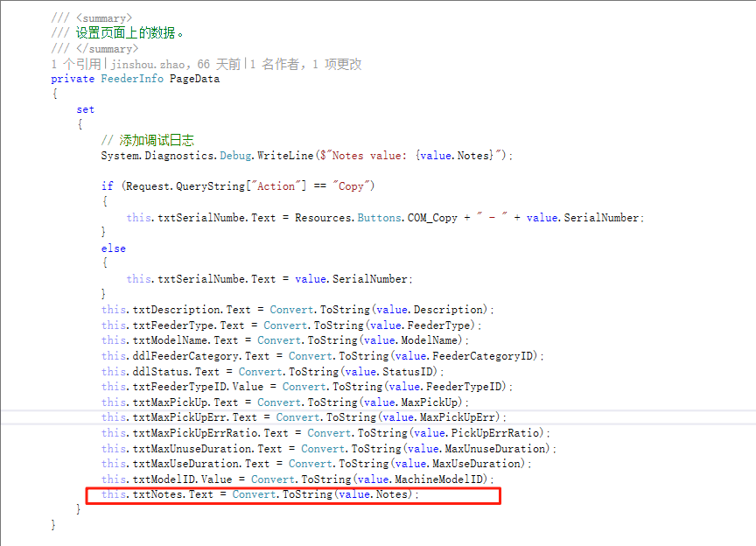The width and height of the screenshot is (756, 546).
Task: Click the '设置页面上的数据。' summary comment
Action: [x=129, y=33]
